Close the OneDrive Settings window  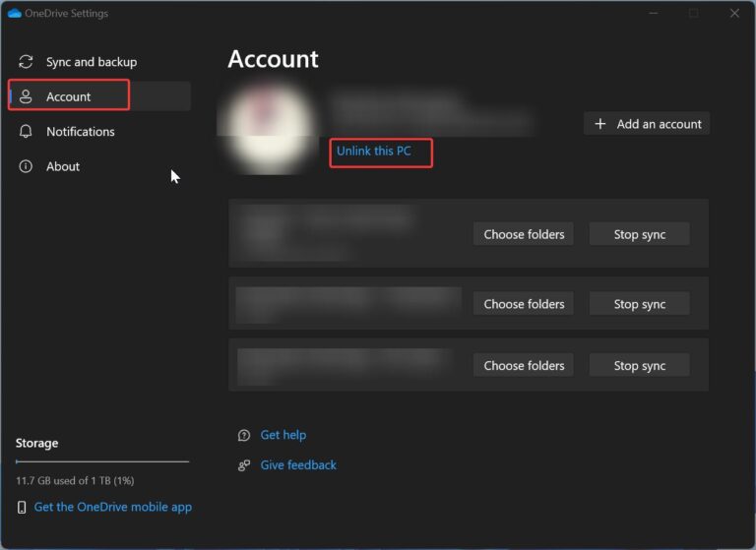[734, 13]
